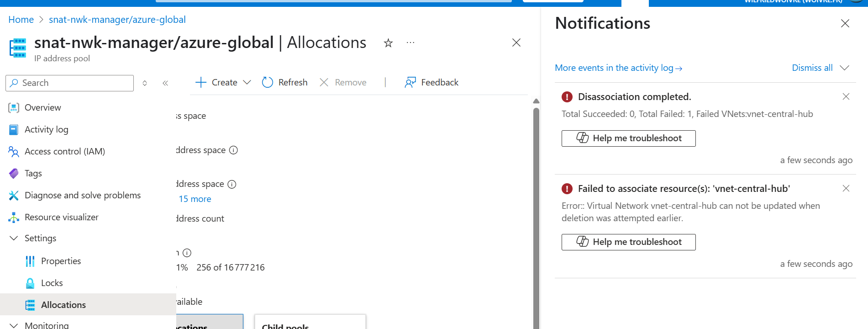This screenshot has width=868, height=329.
Task: Open the Feedback form
Action: coord(431,82)
